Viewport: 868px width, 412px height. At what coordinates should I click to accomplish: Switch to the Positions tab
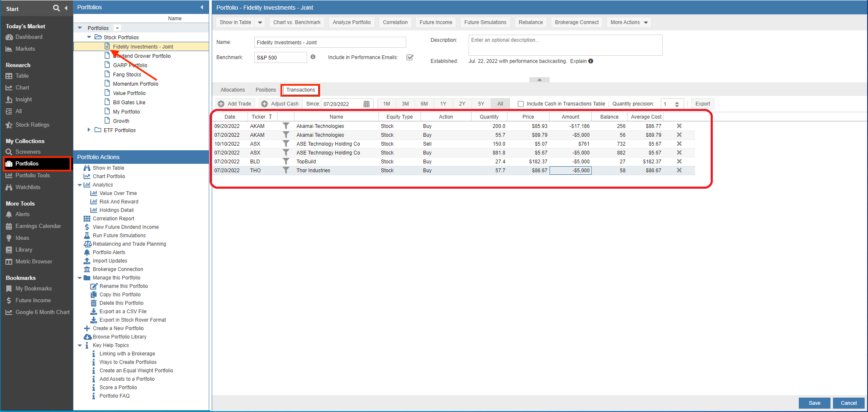266,90
